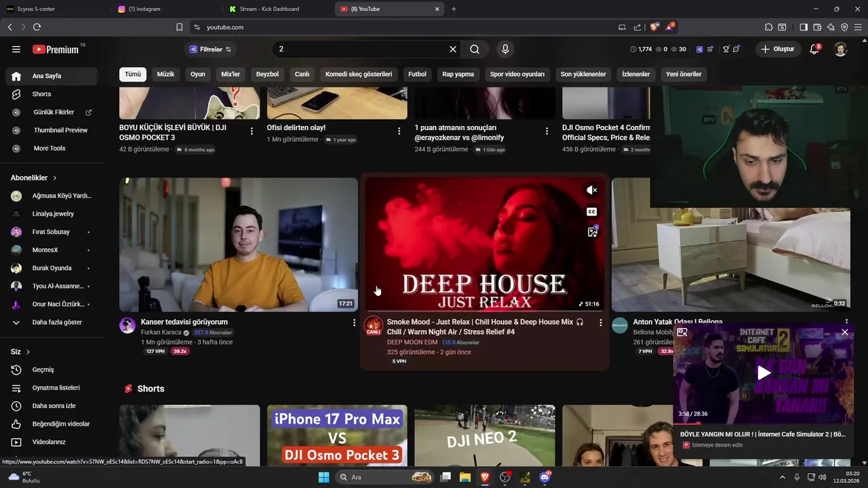The image size is (868, 488).
Task: Click the Oluştur create button
Action: 778,49
